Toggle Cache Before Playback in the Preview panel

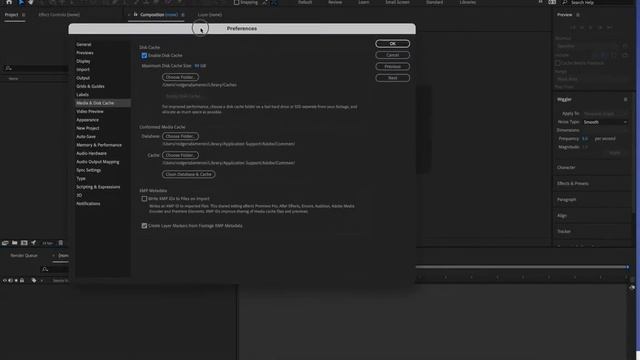point(558,63)
